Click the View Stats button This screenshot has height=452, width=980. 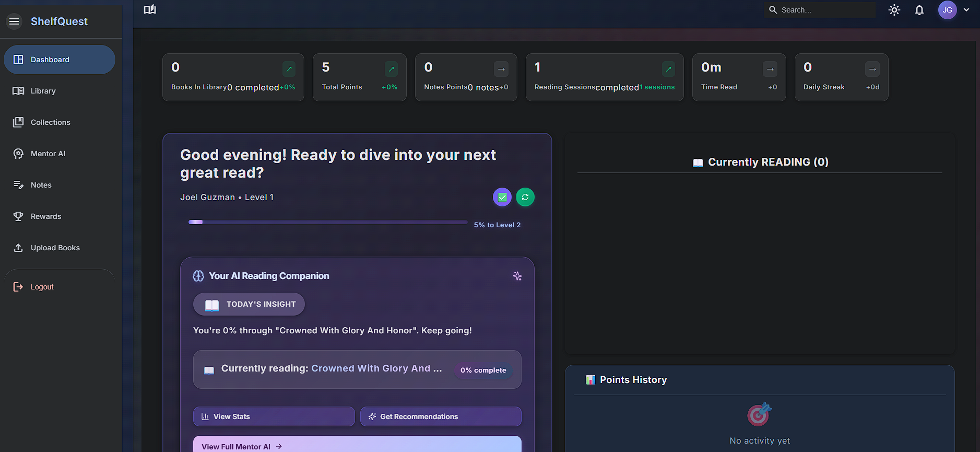click(274, 416)
